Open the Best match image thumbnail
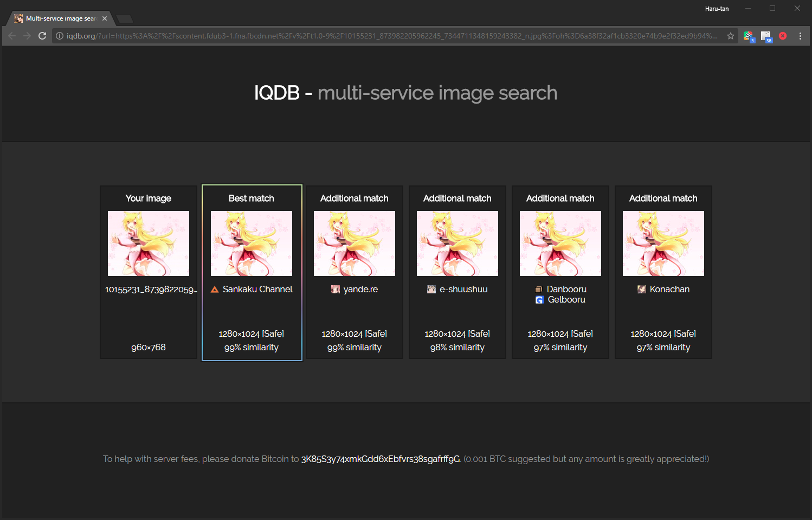The width and height of the screenshot is (812, 520). 251,243
